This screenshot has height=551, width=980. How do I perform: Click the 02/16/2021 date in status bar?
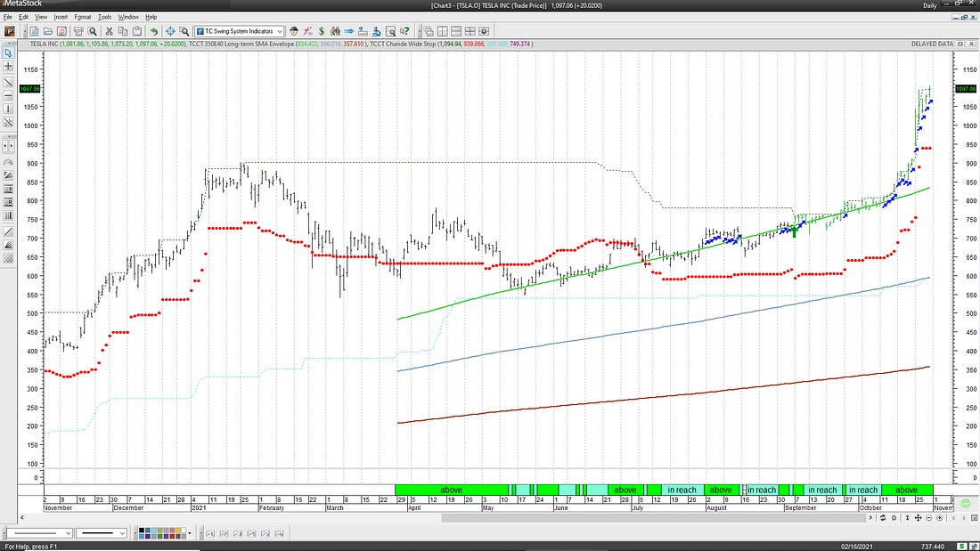[855, 547]
